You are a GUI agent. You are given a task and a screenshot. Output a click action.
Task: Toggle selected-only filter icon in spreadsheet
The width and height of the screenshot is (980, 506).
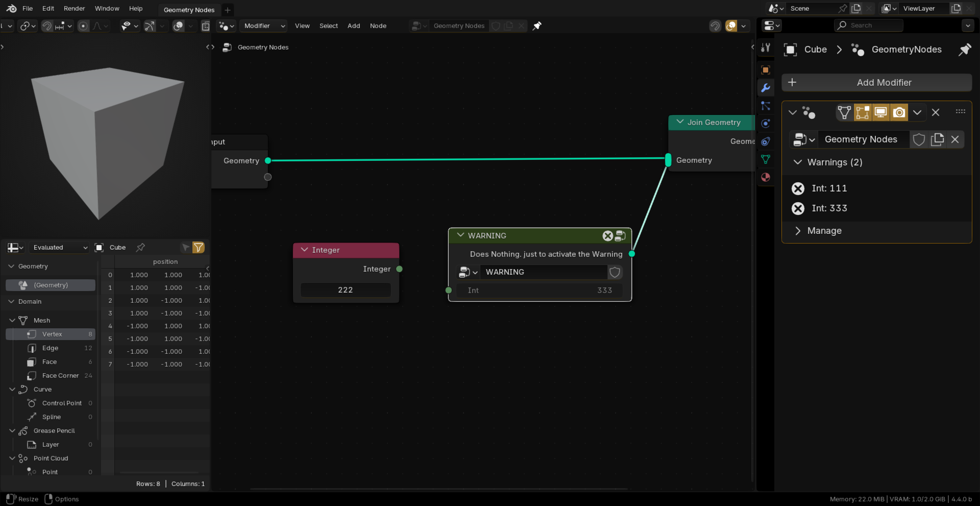click(x=186, y=248)
